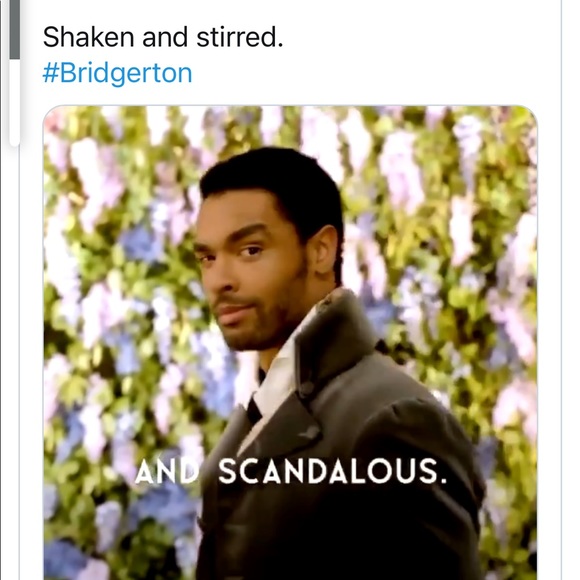The width and height of the screenshot is (580, 580).
Task: Click the 'AND SCANDALOUS.' caption in video
Action: tap(290, 471)
